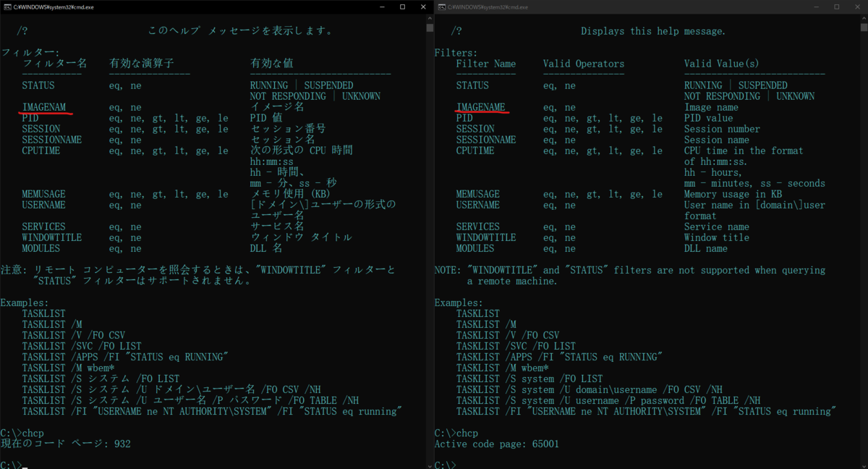Click the Valid Operators column header
This screenshot has height=469, width=868.
584,64
